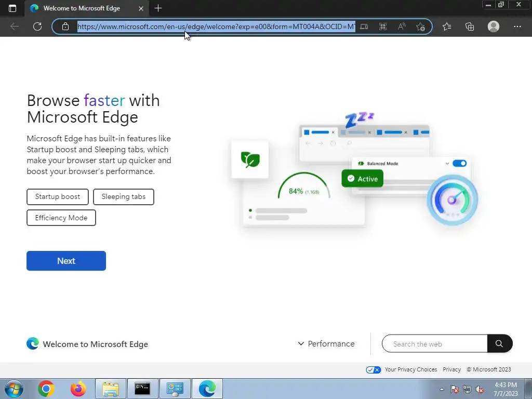
Task: Click the Next button
Action: pos(66,261)
